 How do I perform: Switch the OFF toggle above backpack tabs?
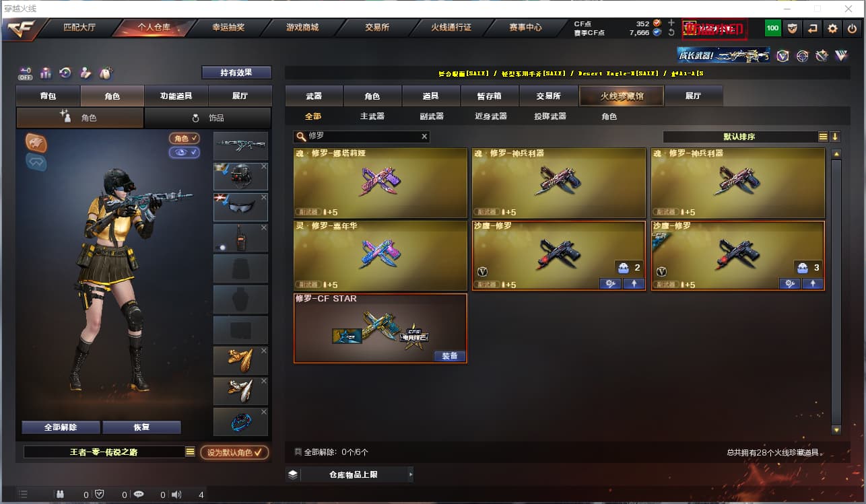click(x=26, y=73)
